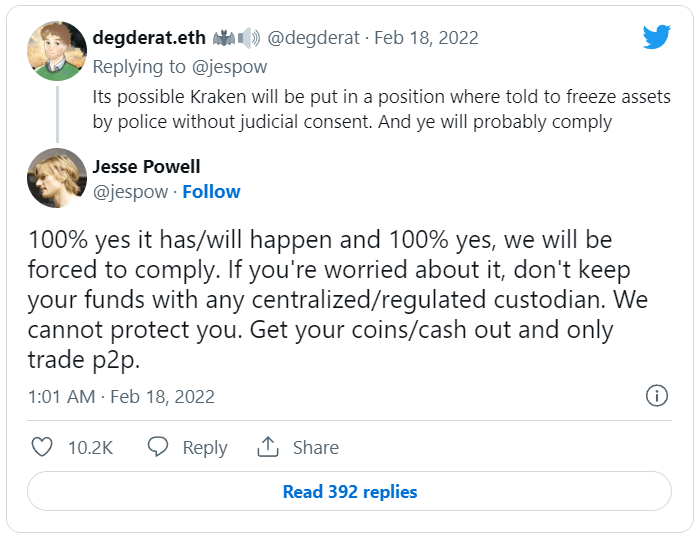Viewport: 700px width, 540px height.
Task: Open Jesse Powell's profile photo
Action: [x=56, y=178]
